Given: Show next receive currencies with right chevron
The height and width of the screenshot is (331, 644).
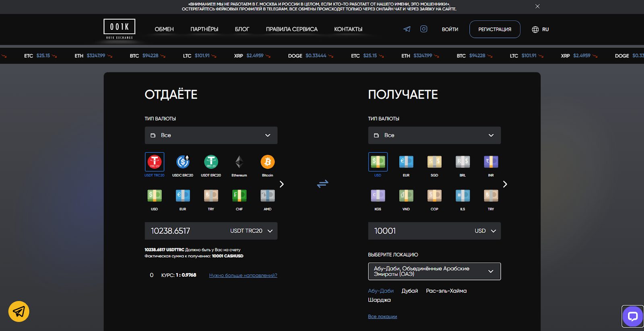Looking at the screenshot, I should (x=505, y=184).
